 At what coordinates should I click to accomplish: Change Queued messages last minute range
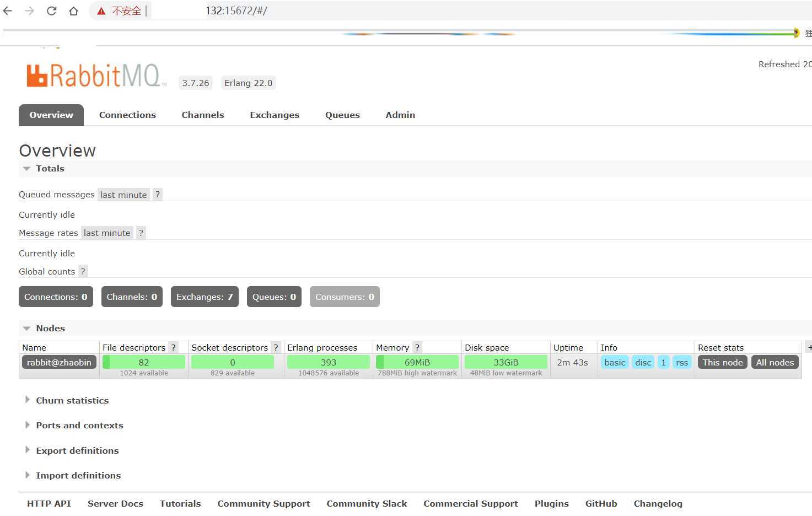click(x=123, y=195)
